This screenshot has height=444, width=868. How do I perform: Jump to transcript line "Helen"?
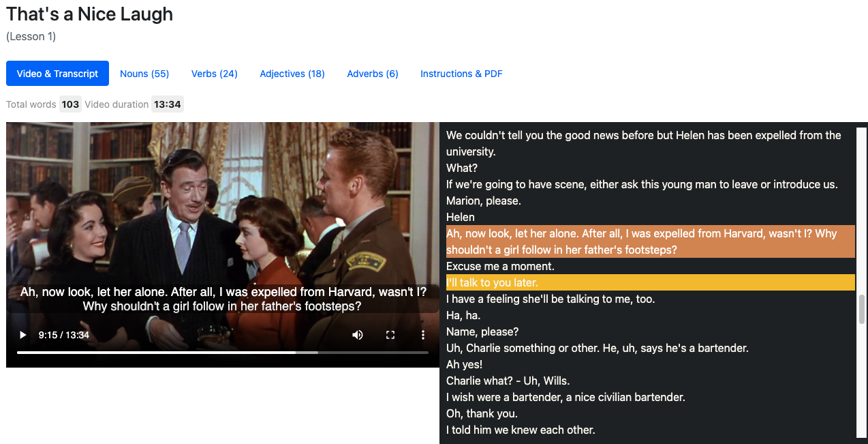[x=651, y=217]
